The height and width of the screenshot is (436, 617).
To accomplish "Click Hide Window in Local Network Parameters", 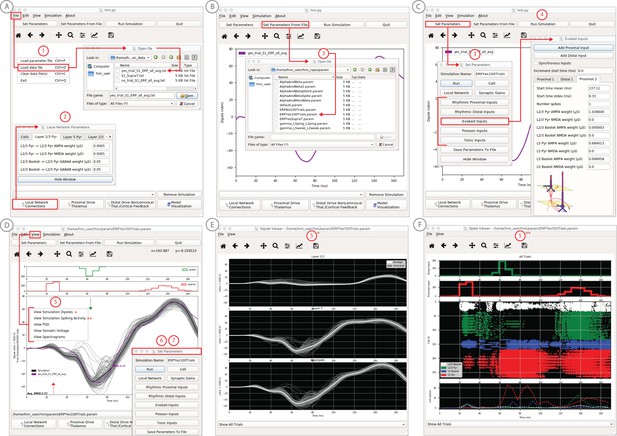I will pos(65,179).
